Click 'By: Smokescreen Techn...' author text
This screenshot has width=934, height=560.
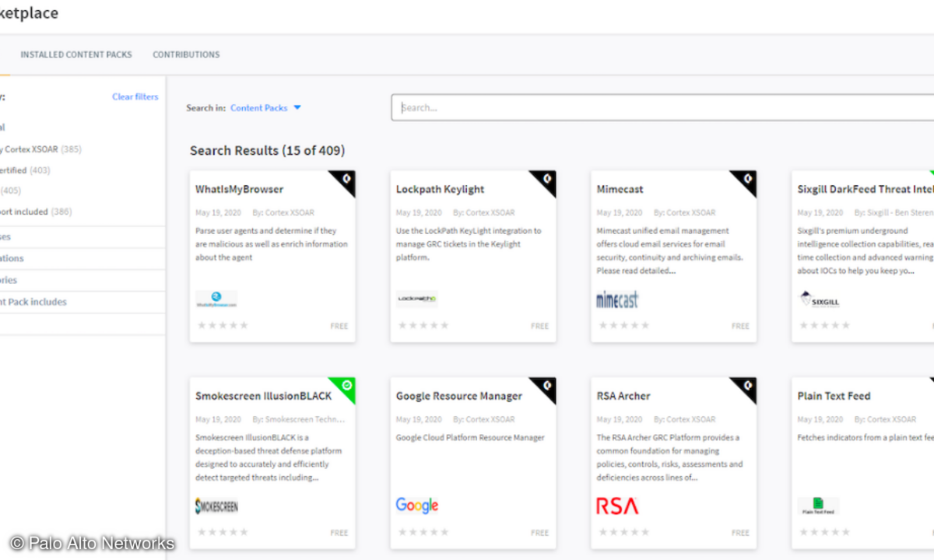coord(299,419)
